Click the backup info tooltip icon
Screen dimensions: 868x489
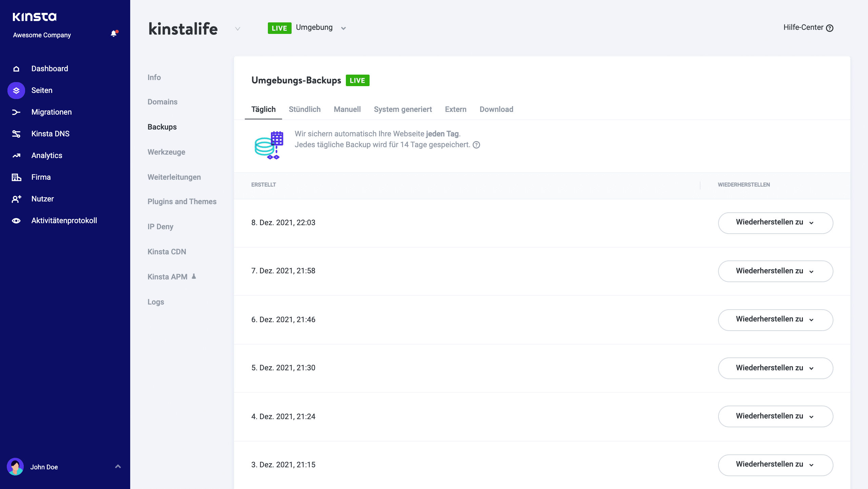[477, 145]
